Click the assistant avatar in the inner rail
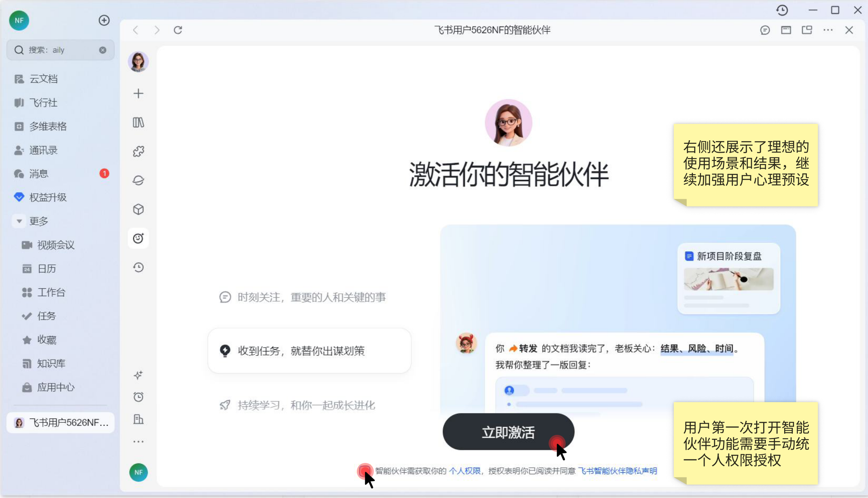The width and height of the screenshot is (868, 498). point(138,62)
